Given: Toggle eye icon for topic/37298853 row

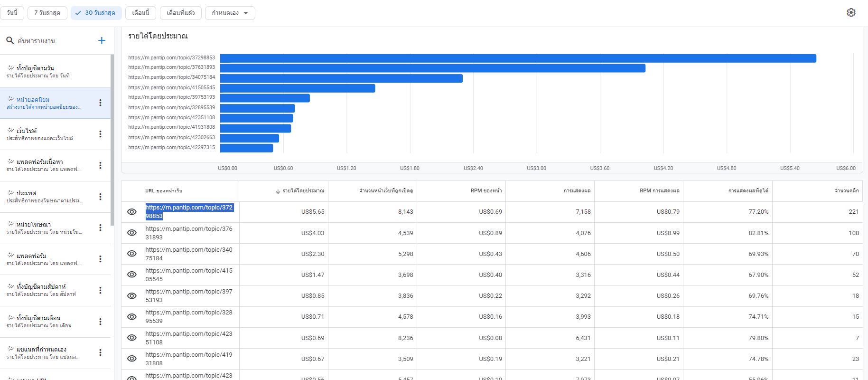Looking at the screenshot, I should tap(132, 212).
